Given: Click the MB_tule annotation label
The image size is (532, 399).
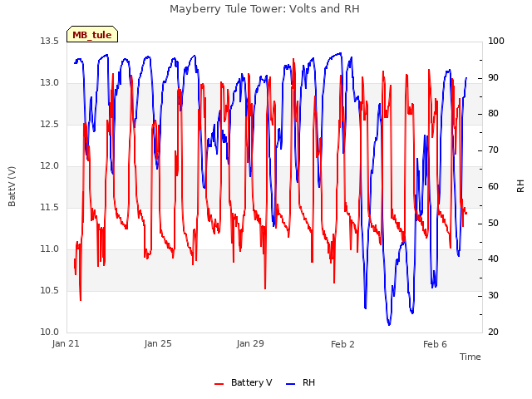Looking at the screenshot, I should (92, 35).
